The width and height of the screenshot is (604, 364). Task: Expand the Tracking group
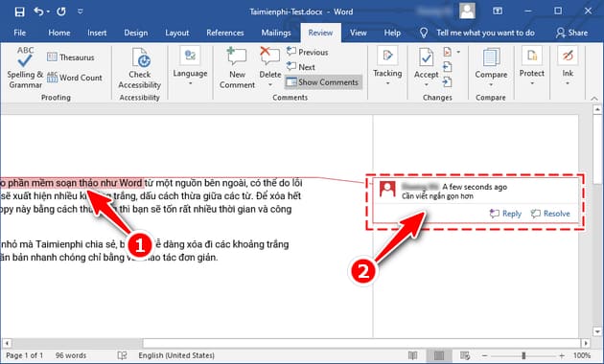click(387, 66)
